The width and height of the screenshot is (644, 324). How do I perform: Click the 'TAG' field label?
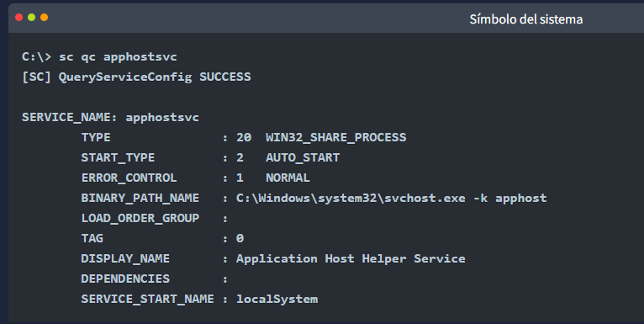pyautogui.click(x=92, y=238)
